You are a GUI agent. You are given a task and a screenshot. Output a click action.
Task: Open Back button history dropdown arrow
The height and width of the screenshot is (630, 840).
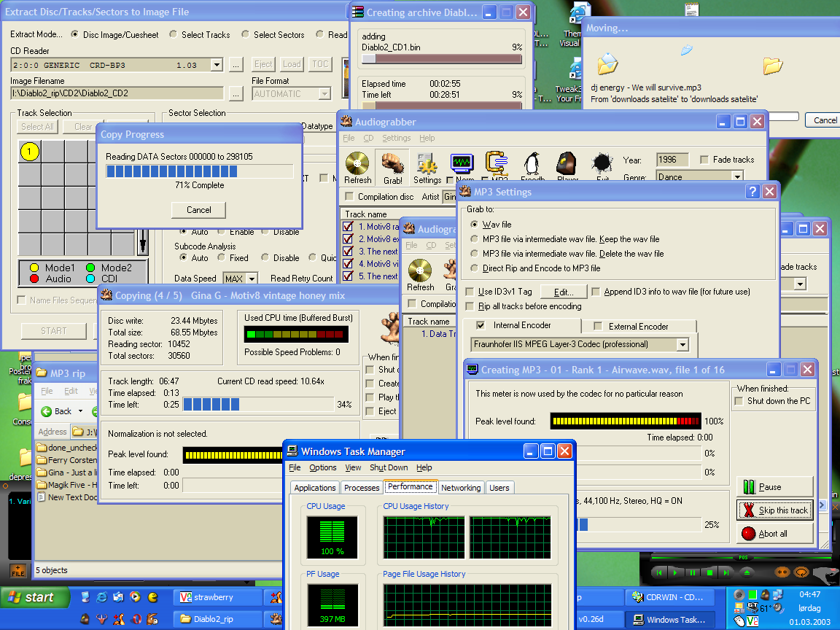80,411
